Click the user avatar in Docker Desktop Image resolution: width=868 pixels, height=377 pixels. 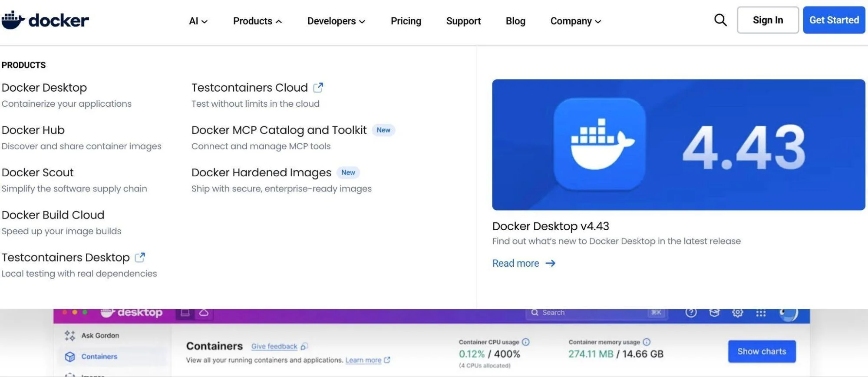click(x=789, y=314)
